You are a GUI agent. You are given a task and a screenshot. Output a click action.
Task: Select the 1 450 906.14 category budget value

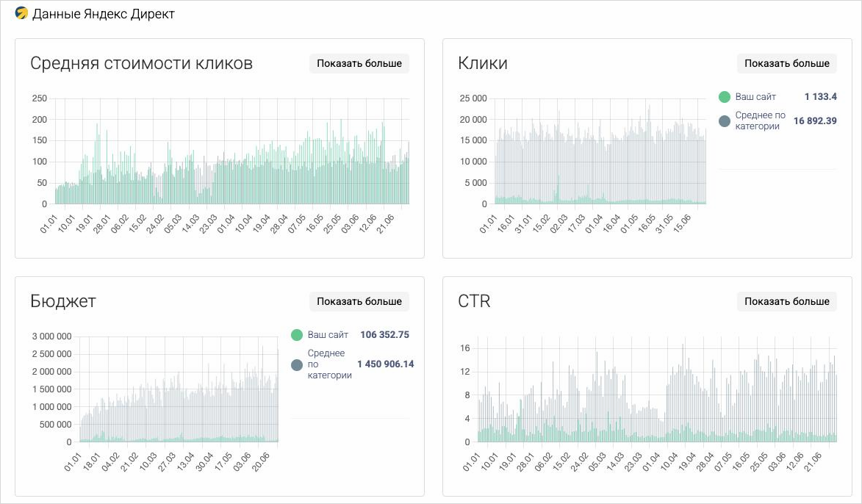(x=385, y=364)
